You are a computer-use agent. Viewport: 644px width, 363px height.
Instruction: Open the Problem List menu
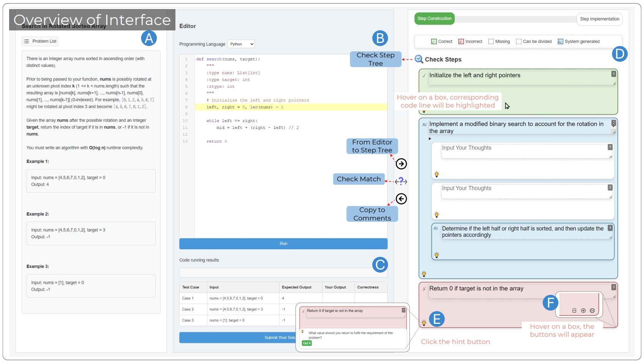40,41
